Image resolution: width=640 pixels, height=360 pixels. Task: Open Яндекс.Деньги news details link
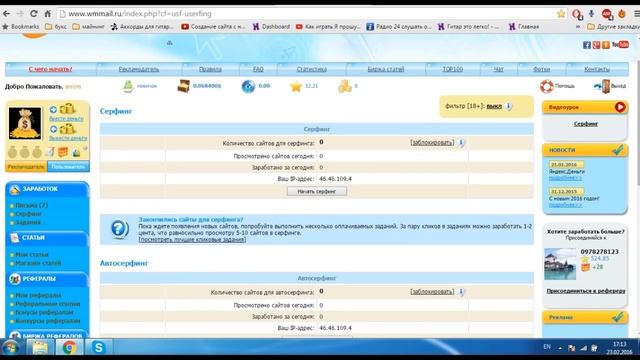pyautogui.click(x=565, y=178)
